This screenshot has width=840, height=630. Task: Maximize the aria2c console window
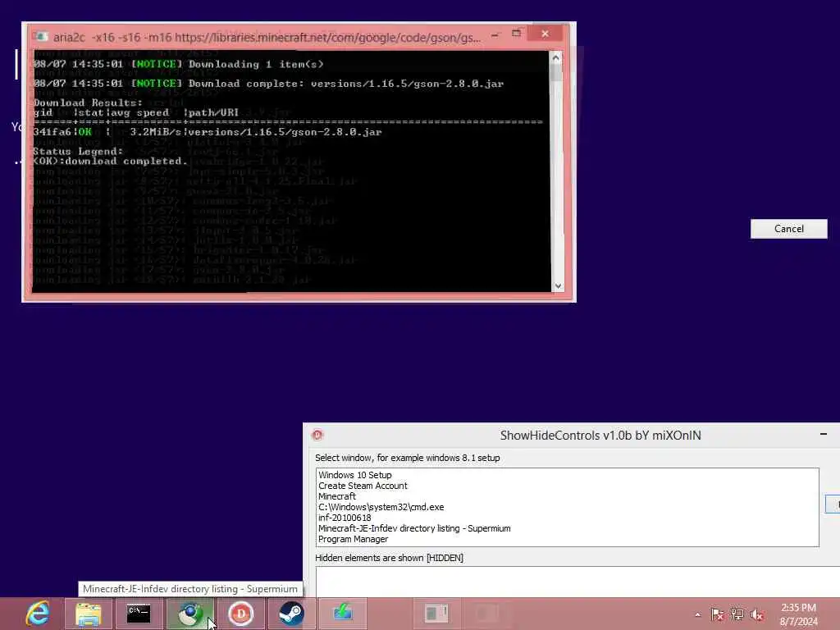point(516,34)
